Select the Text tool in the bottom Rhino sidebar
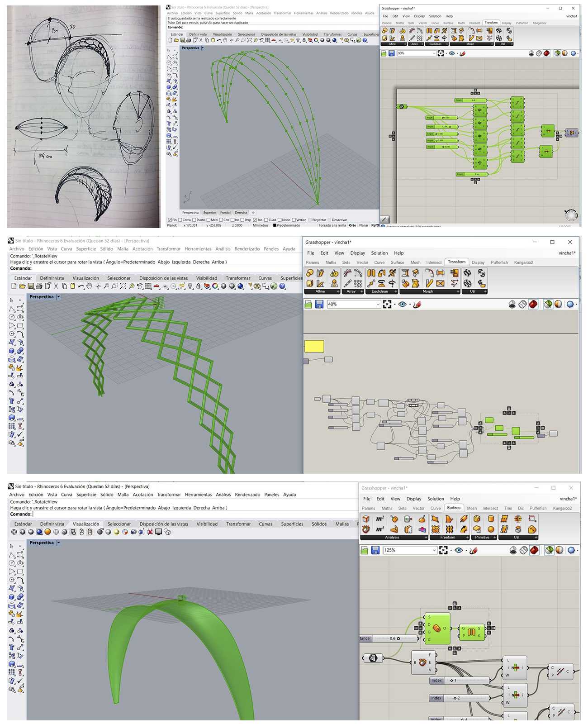This screenshot has width=588, height=724. [x=12, y=647]
